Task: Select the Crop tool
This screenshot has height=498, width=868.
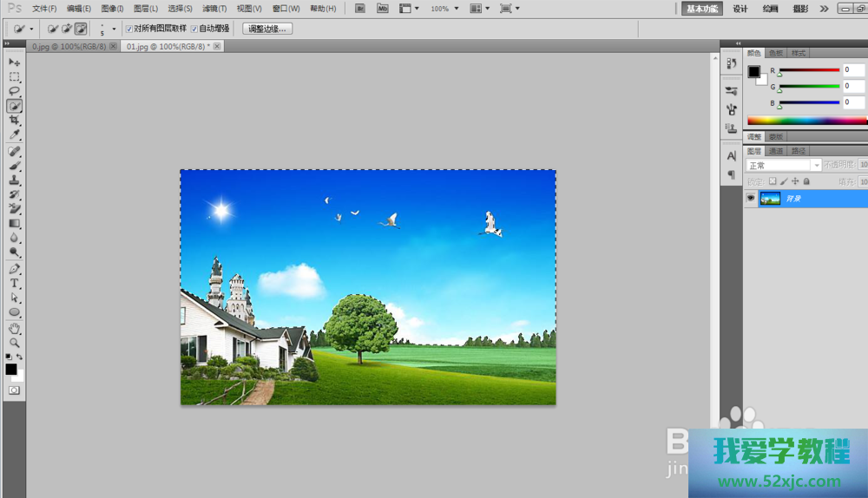Action: click(x=14, y=121)
